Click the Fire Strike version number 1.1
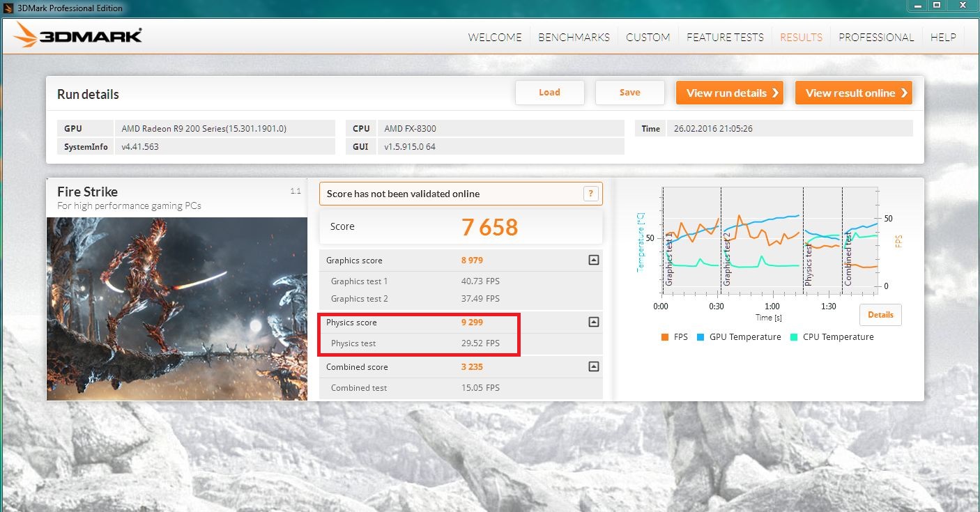This screenshot has height=512, width=980. (296, 191)
